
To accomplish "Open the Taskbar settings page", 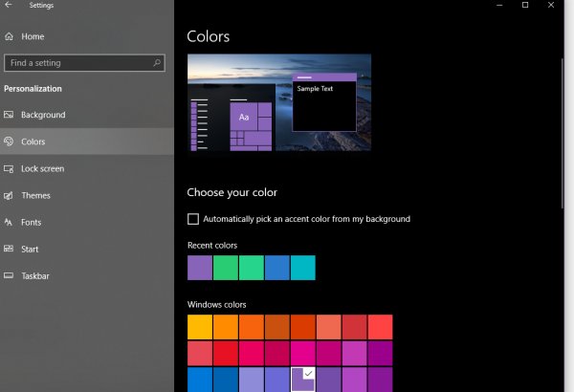I will [x=87, y=275].
